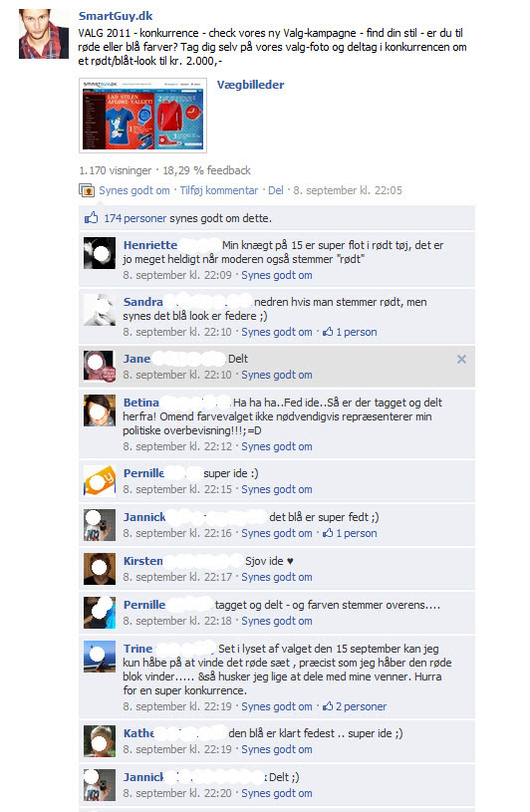Click the photo album icon before Synes godt om
The width and height of the screenshot is (530, 812).
click(x=87, y=190)
